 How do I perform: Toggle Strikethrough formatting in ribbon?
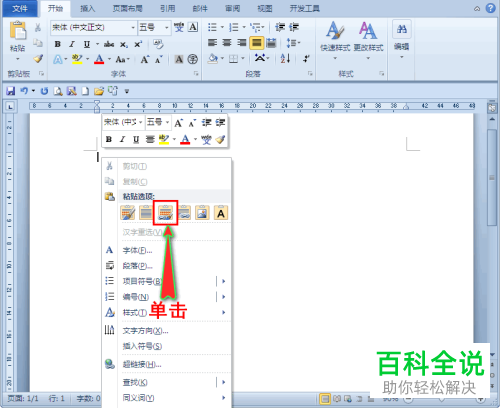pyautogui.click(x=109, y=44)
